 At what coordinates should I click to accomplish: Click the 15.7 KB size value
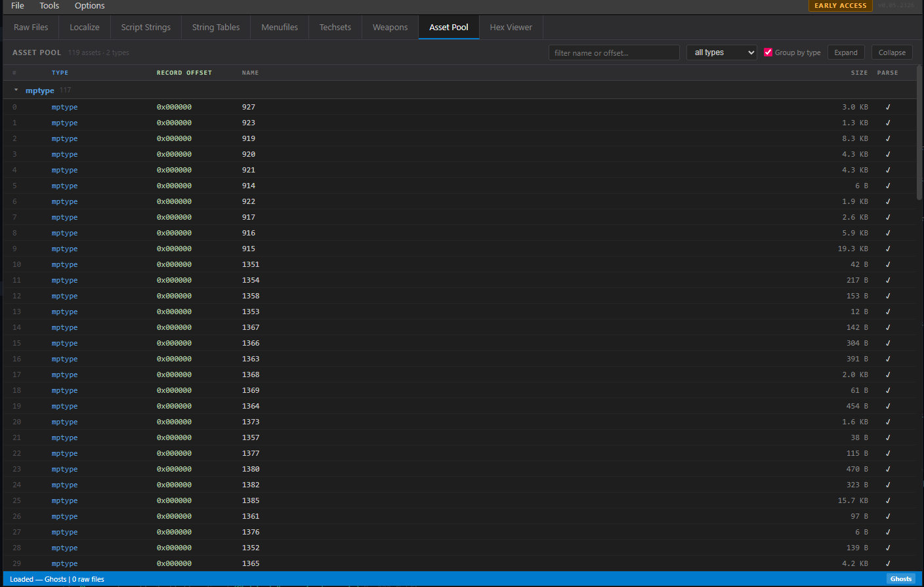852,500
